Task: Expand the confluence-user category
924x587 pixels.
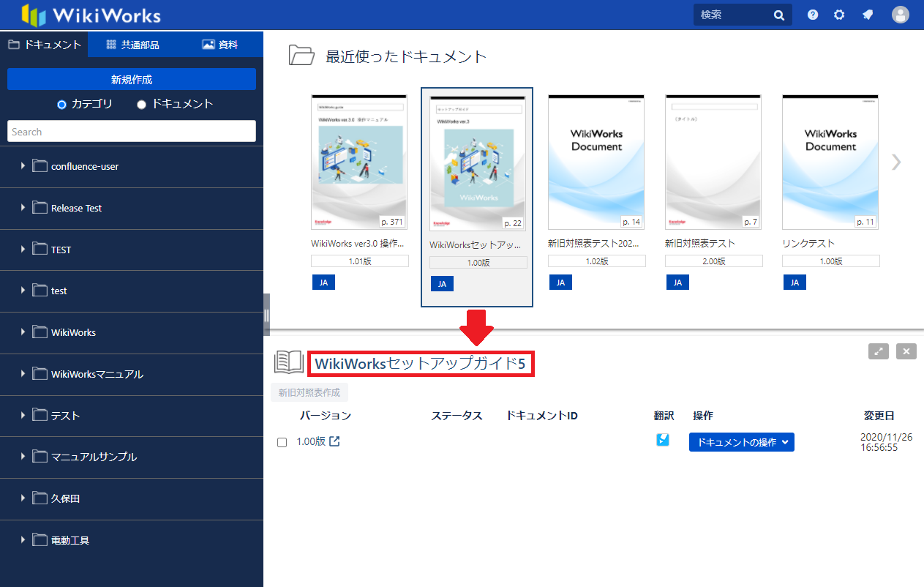Action: coord(23,166)
